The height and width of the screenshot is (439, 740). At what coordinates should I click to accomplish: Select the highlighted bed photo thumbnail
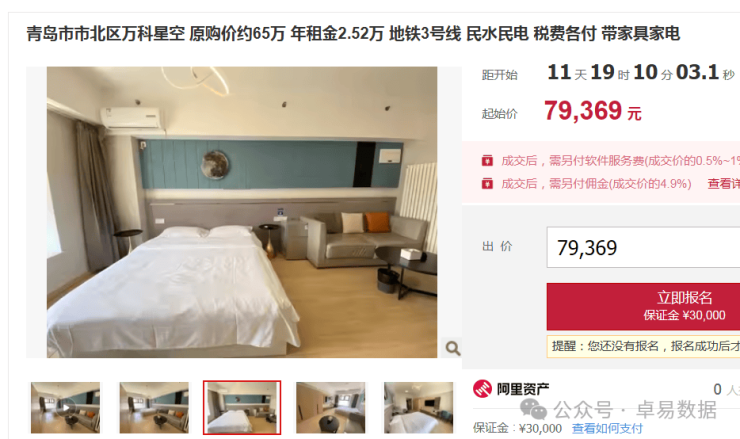click(x=242, y=407)
